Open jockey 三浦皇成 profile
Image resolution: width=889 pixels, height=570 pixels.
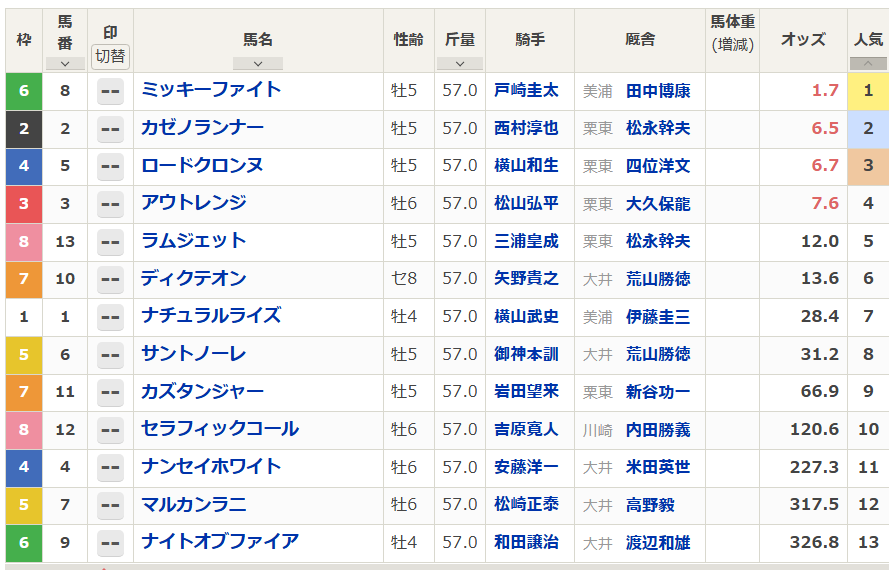(526, 241)
